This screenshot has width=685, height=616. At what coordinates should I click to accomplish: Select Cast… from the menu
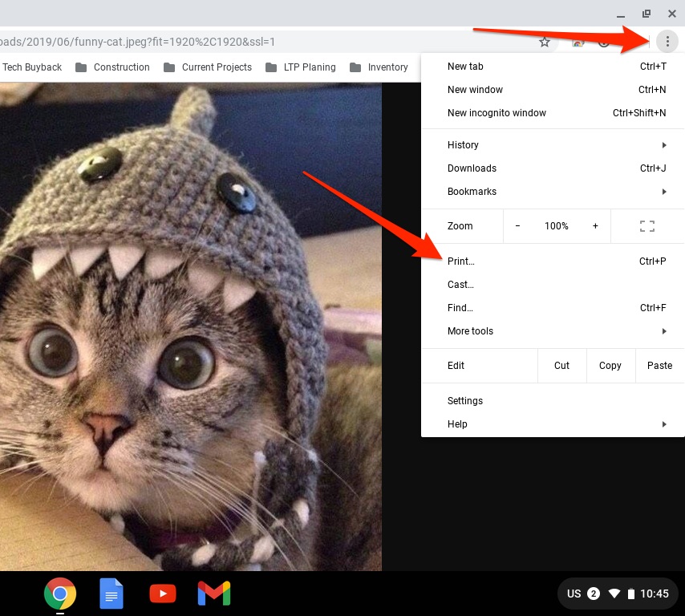tap(553, 285)
